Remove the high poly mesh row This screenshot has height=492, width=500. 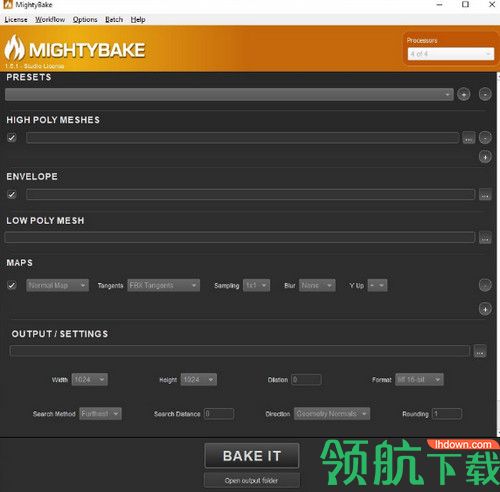click(485, 137)
